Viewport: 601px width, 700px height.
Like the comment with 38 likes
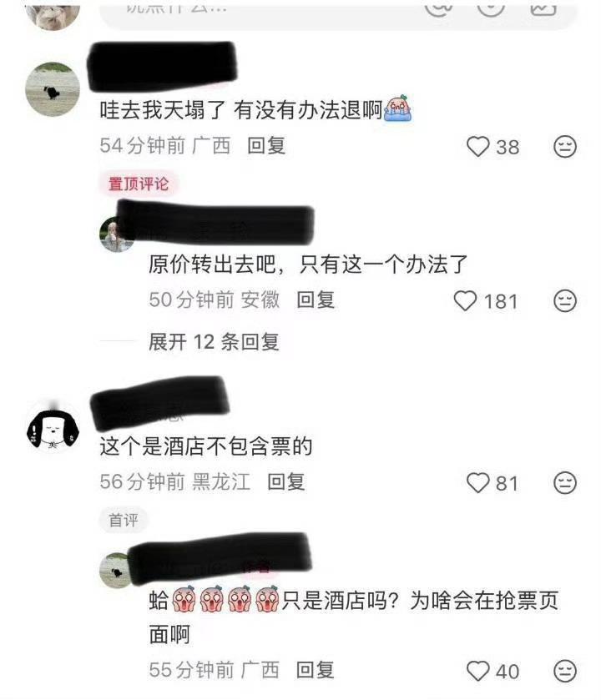click(x=477, y=147)
